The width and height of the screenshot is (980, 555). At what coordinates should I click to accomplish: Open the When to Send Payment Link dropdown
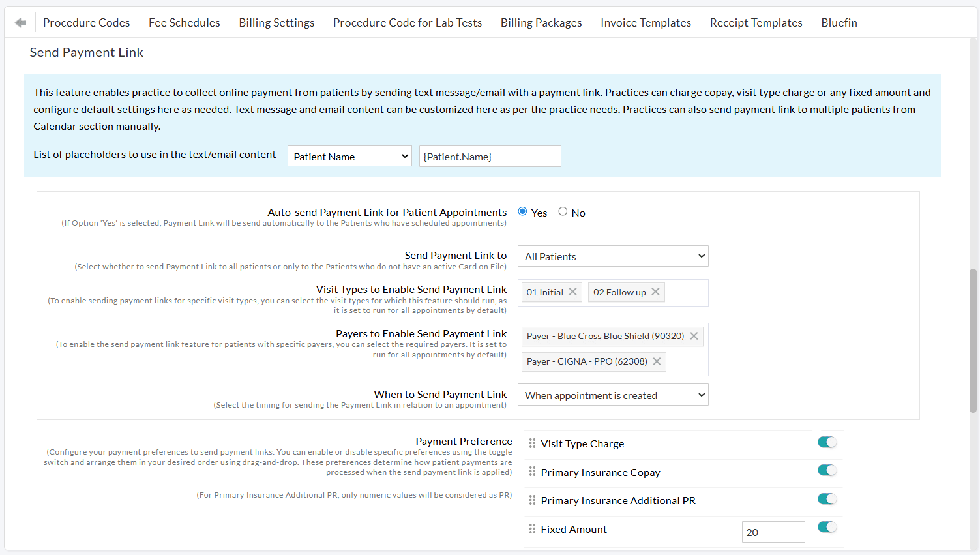point(612,395)
